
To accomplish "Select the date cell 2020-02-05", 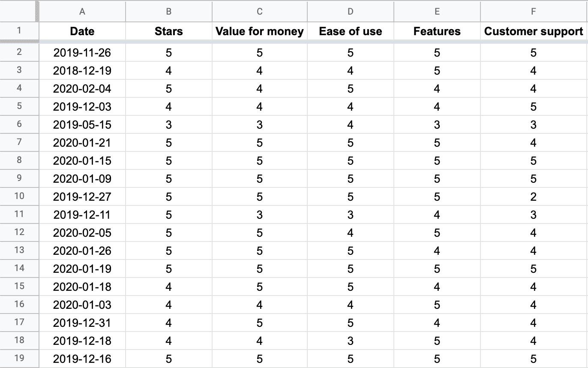I will pyautogui.click(x=82, y=233).
